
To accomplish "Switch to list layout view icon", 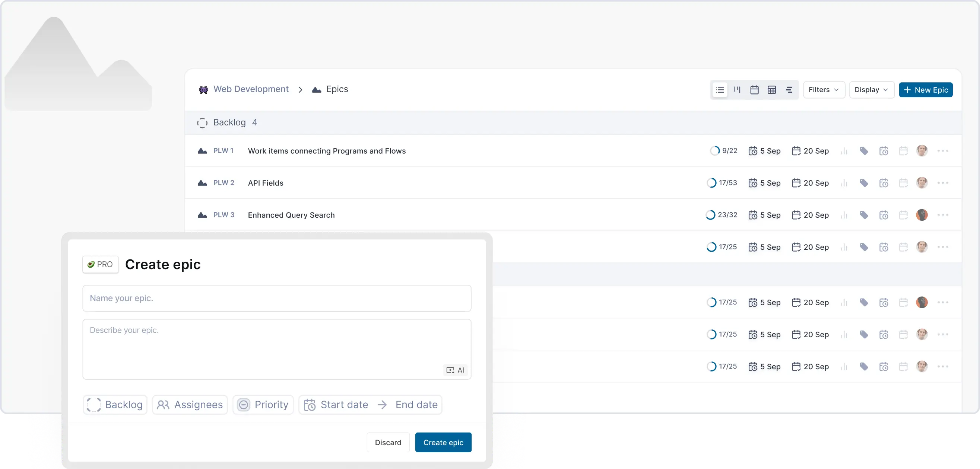I will tap(720, 90).
